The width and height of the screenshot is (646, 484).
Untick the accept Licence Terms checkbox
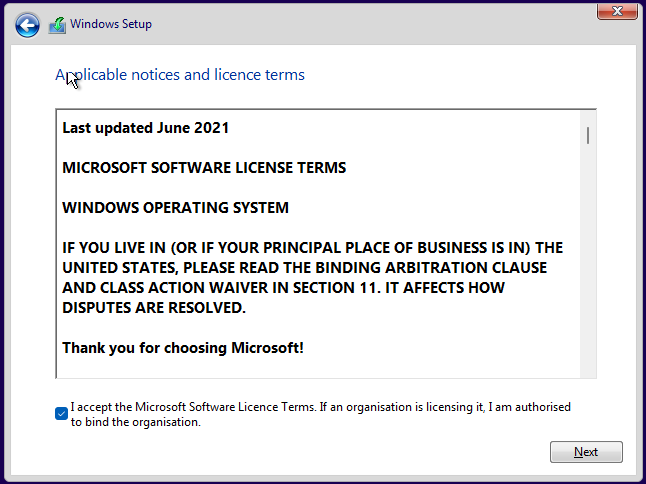[x=61, y=413]
